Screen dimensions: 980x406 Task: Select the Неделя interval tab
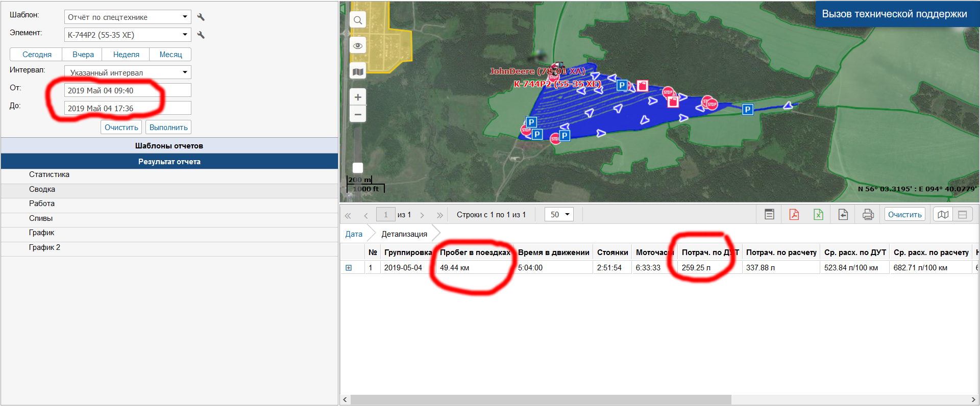[126, 55]
